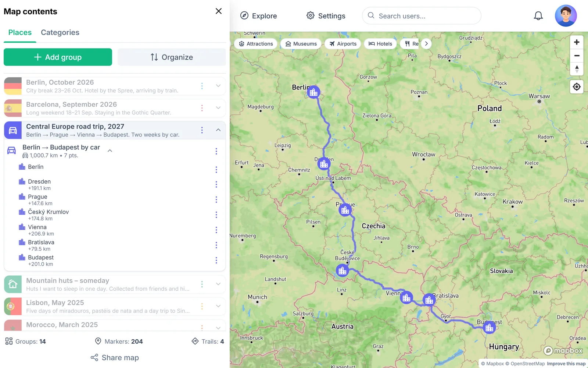Open options for the Český Krumlov stop

[216, 215]
